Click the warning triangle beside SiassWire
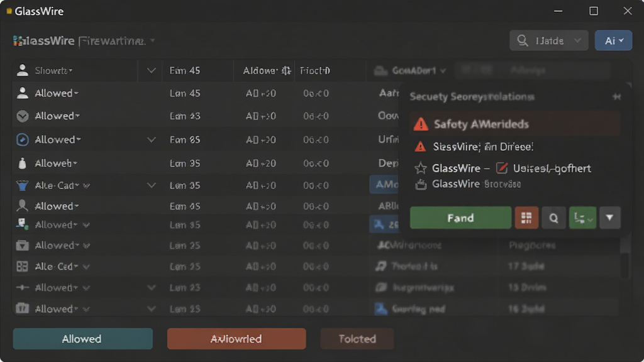This screenshot has height=362, width=644. (420, 146)
